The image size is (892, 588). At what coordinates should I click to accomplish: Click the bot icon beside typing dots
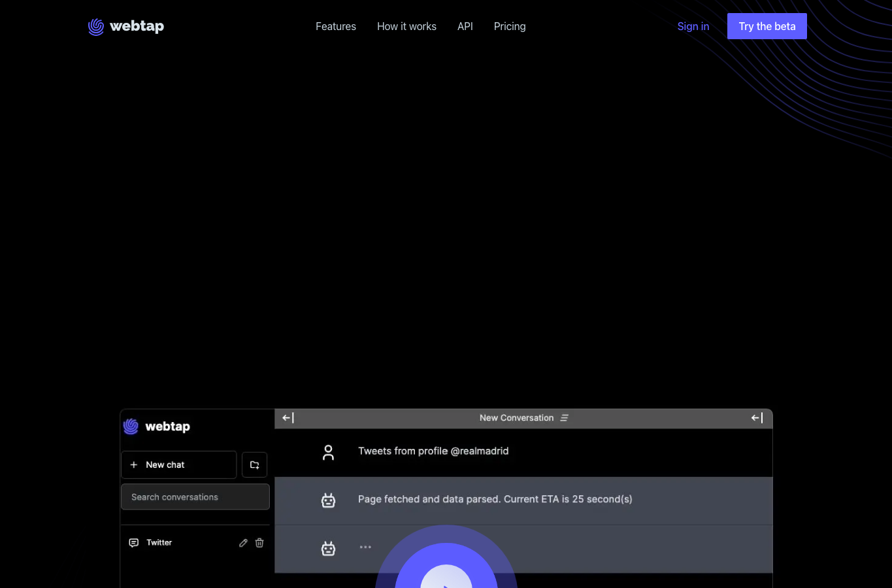(x=328, y=548)
